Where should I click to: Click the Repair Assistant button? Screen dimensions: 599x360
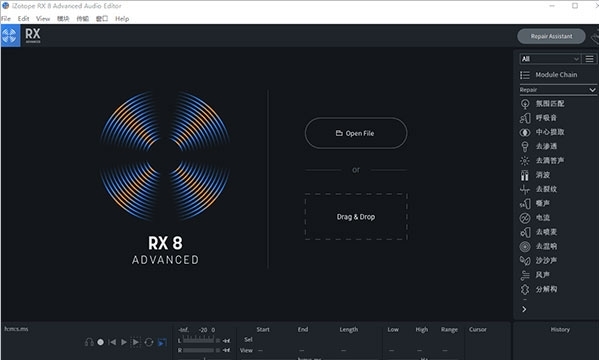coord(551,36)
